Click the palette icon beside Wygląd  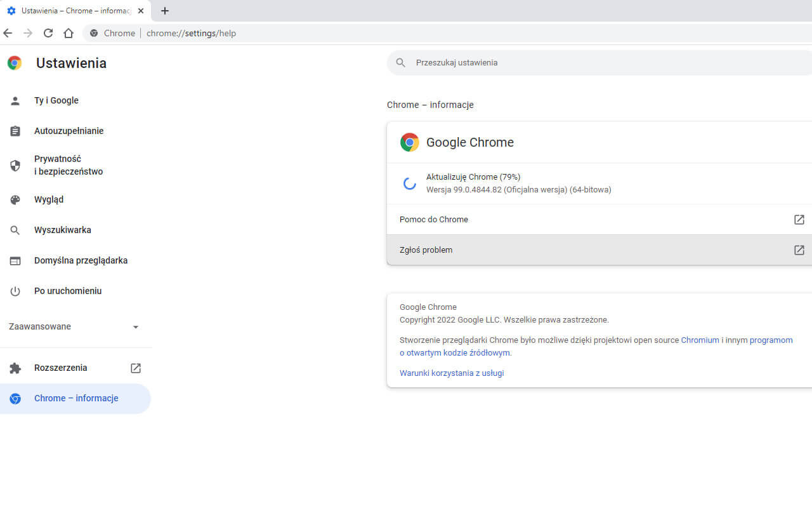point(15,199)
